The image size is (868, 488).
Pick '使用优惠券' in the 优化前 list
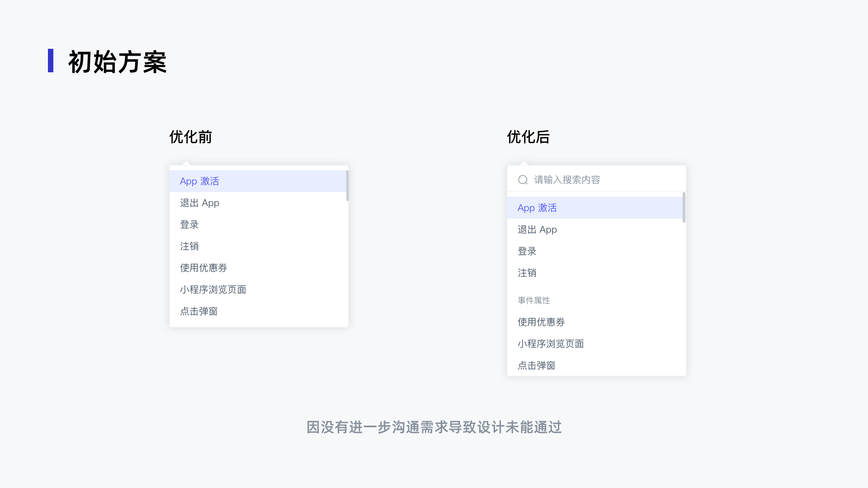(x=203, y=268)
